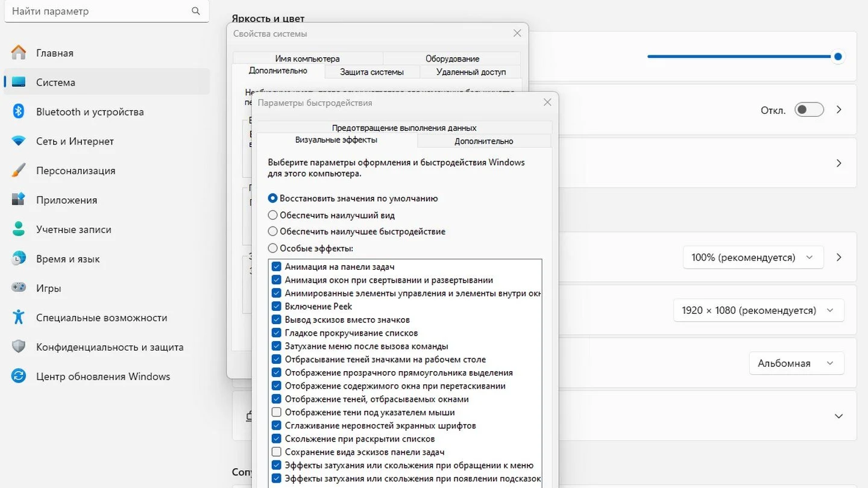This screenshot has width=868, height=488.
Task: Click the Приложения icon in sidebar
Action: (x=19, y=199)
